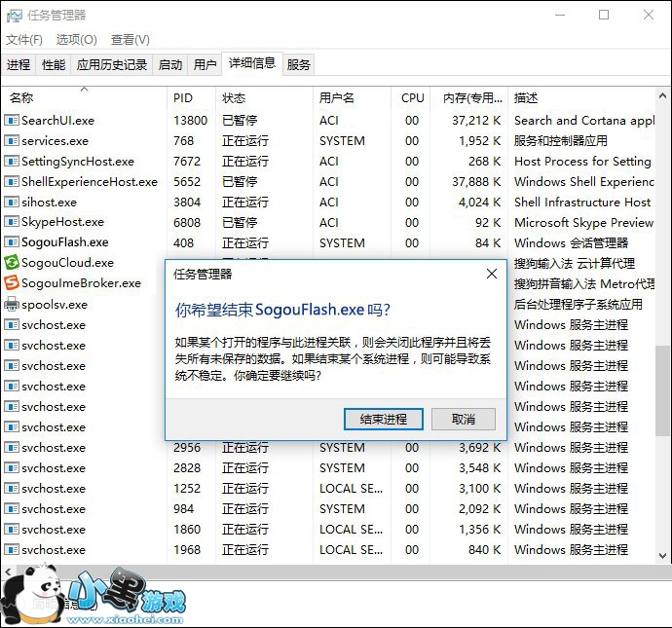Click the SogouCloud.exe green icon
672x628 pixels.
click(x=12, y=263)
